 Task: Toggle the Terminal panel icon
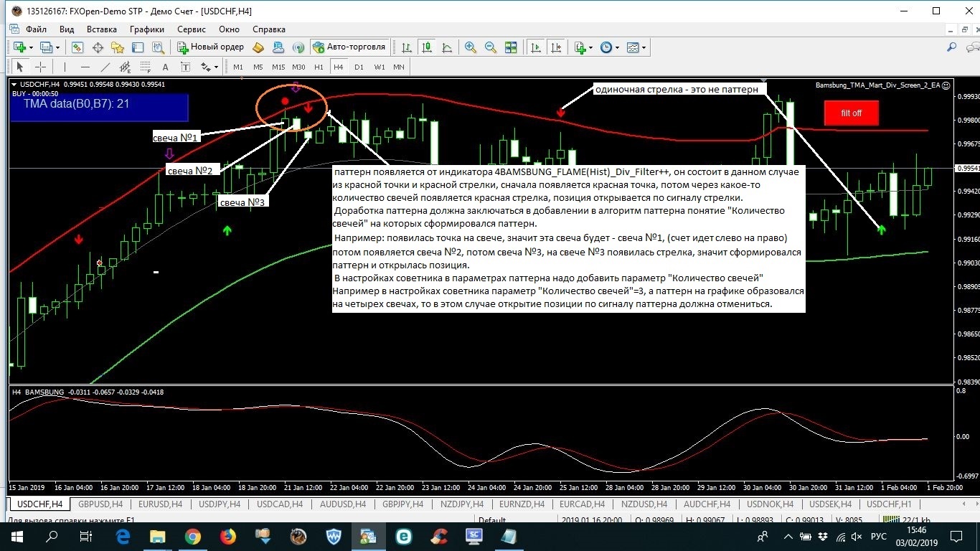138,47
